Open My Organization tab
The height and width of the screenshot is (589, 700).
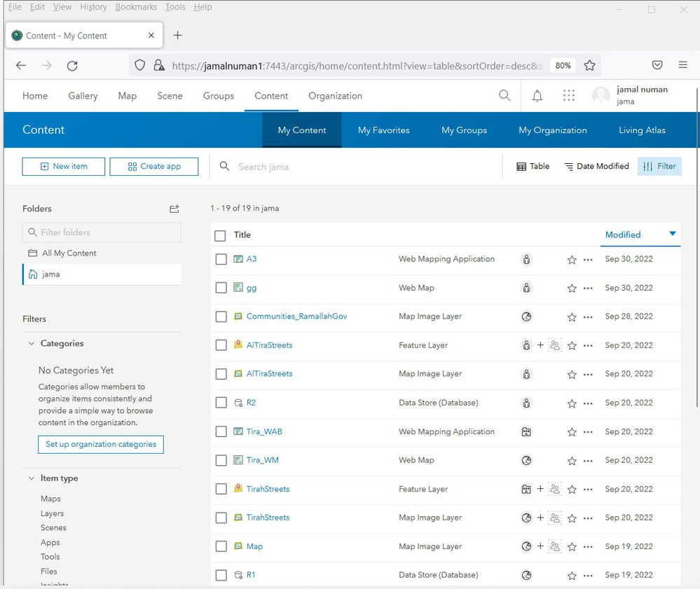coord(553,130)
